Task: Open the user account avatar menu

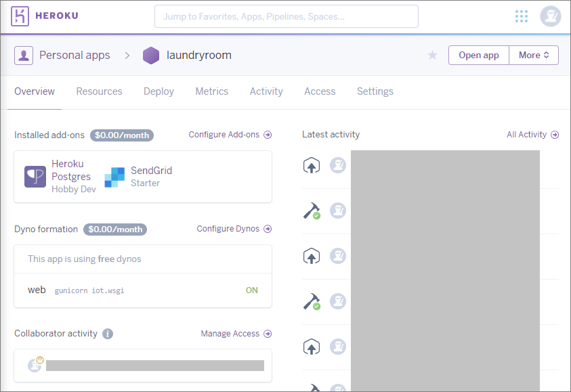Action: click(550, 16)
